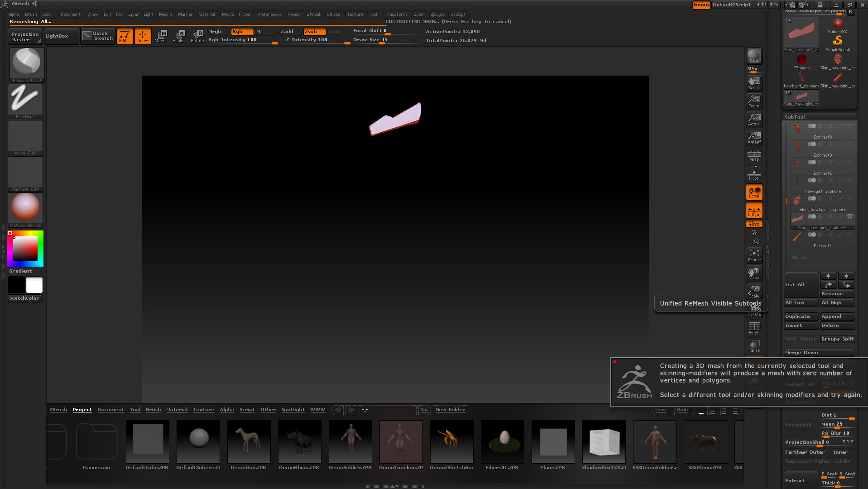Image resolution: width=868 pixels, height=489 pixels.
Task: Click the Groups Split button
Action: pyautogui.click(x=837, y=339)
